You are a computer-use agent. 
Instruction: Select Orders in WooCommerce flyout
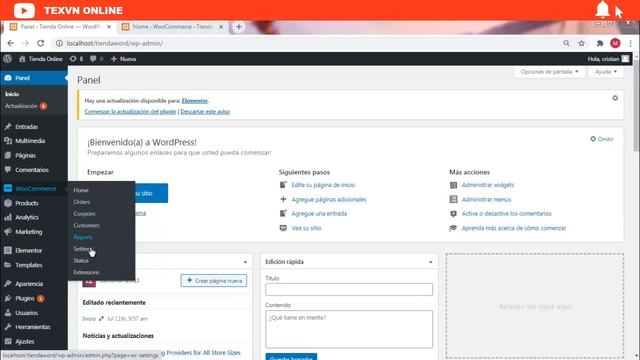82,202
